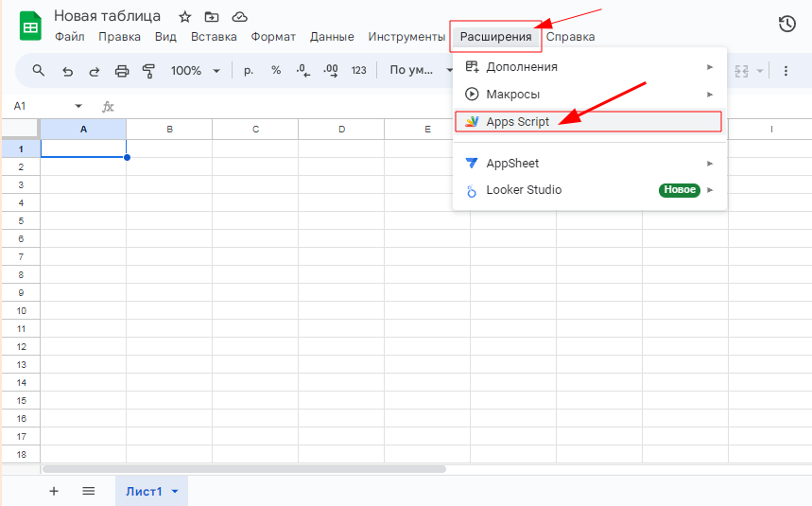Click the move-to-folder icon
This screenshot has height=506, width=812.
click(212, 17)
